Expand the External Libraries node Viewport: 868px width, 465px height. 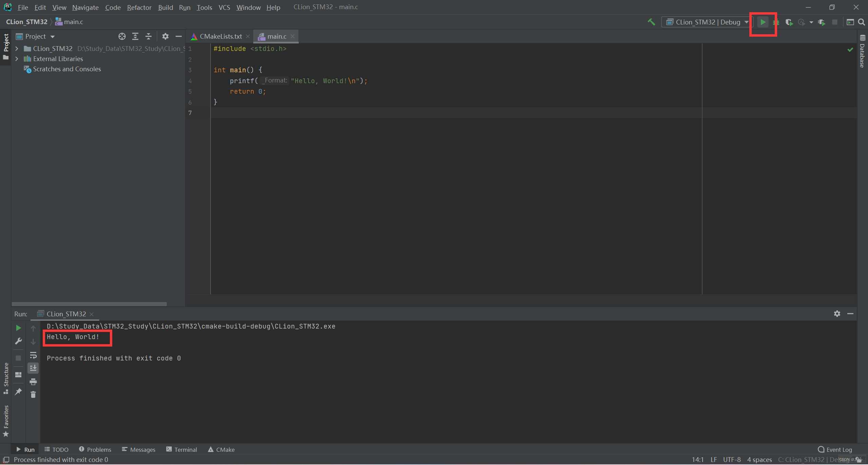(x=17, y=59)
